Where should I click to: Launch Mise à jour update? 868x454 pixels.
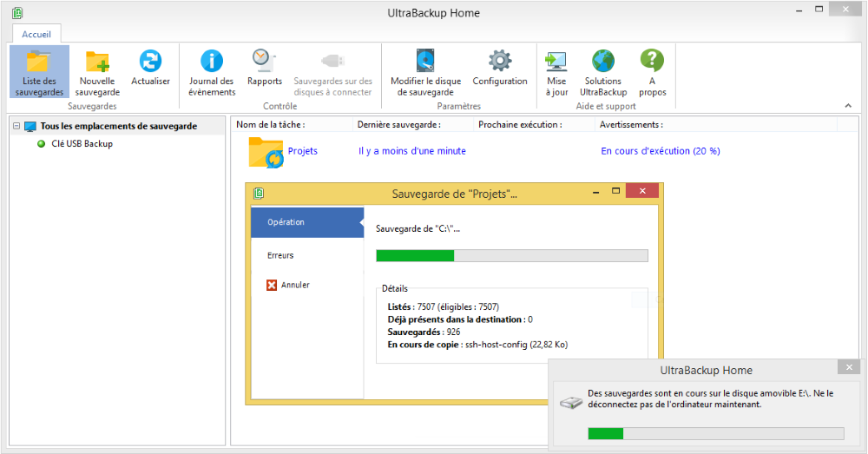tap(556, 72)
